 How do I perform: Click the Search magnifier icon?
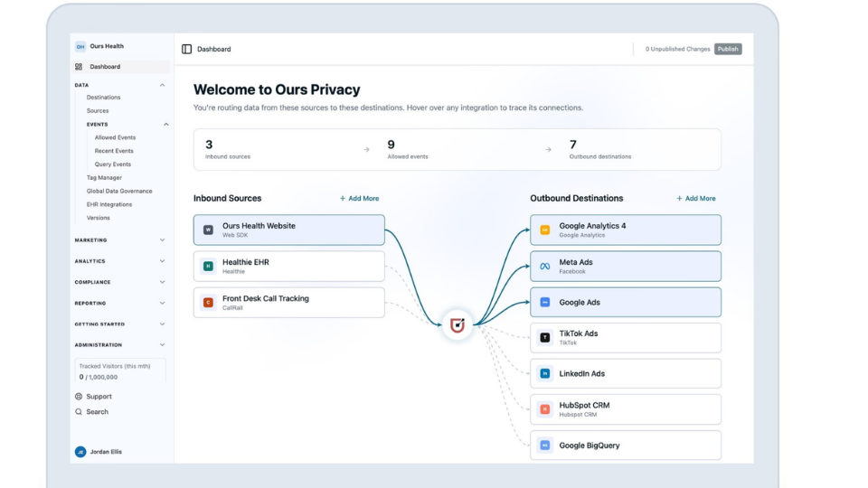[x=79, y=412]
